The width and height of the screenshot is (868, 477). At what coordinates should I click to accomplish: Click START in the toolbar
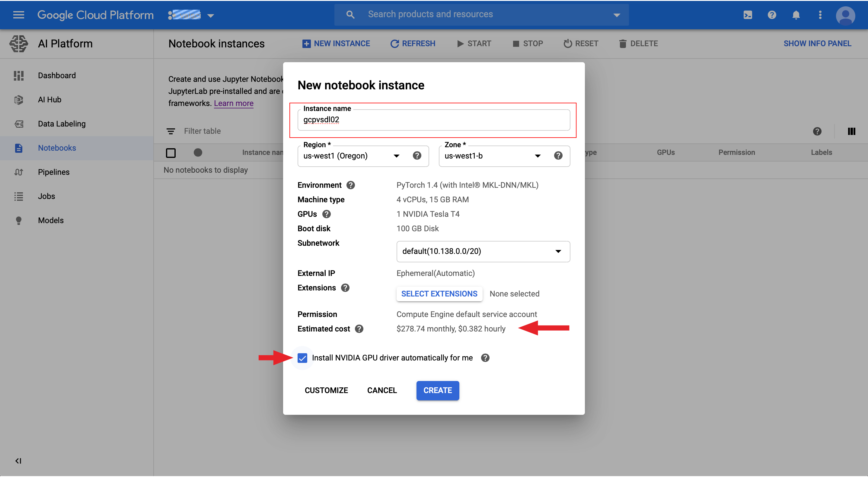pos(474,43)
